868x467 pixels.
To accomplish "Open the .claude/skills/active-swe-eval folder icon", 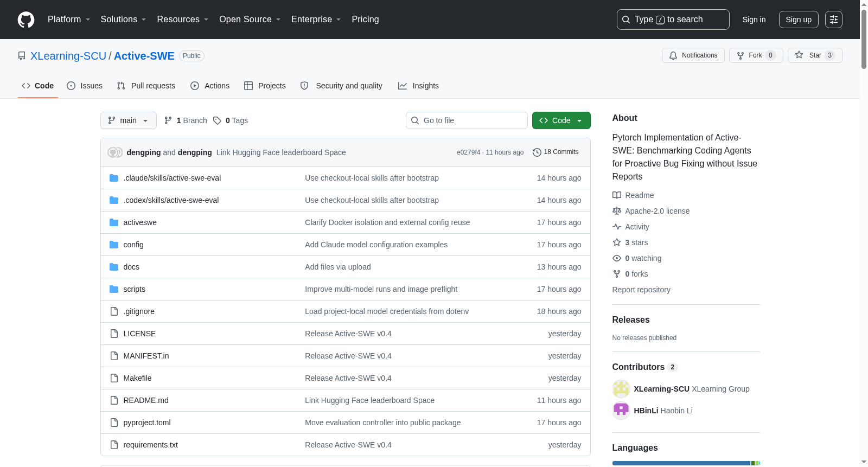I will (x=114, y=178).
